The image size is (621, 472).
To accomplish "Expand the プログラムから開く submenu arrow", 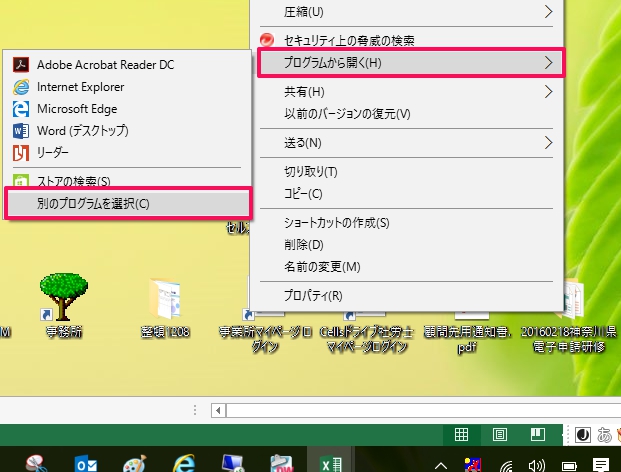I will (549, 63).
